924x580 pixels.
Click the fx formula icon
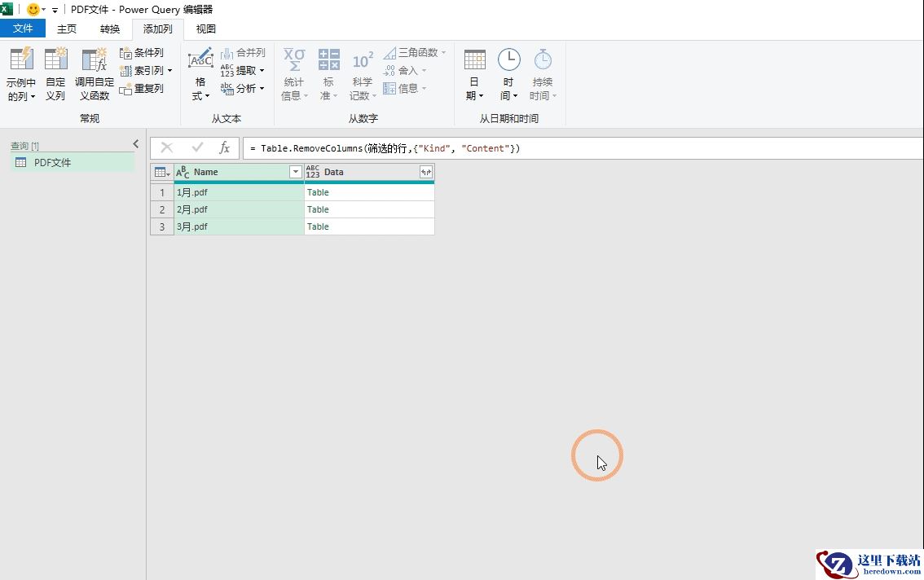pos(224,147)
